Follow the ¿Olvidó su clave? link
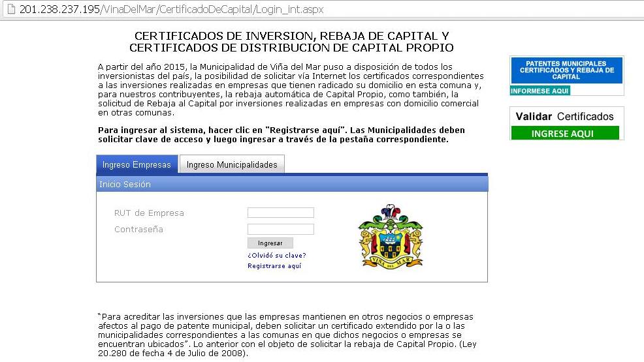The width and height of the screenshot is (644, 362). [x=277, y=255]
